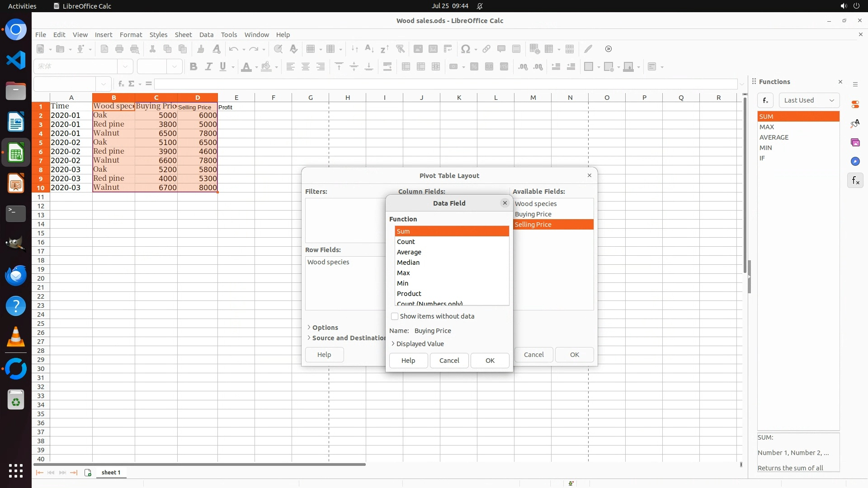The image size is (868, 488).
Task: Open the sidebar Gallery deck
Action: 855,142
